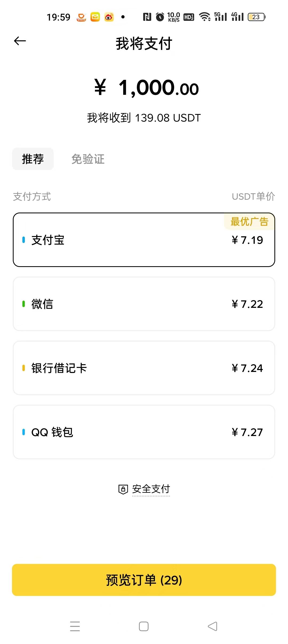
Task: Select QQ 钱包 as payment method
Action: [144, 432]
